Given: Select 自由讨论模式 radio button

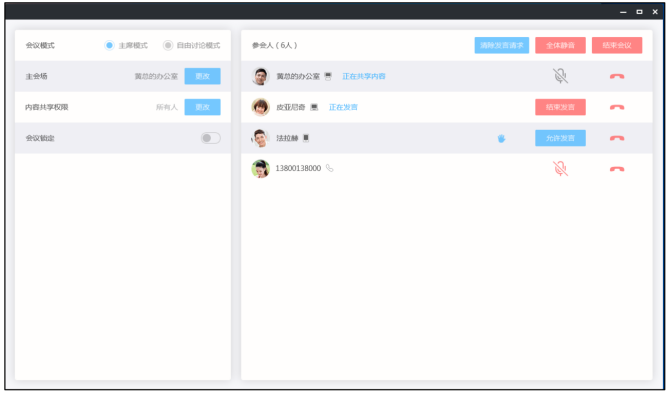Looking at the screenshot, I should click(168, 45).
